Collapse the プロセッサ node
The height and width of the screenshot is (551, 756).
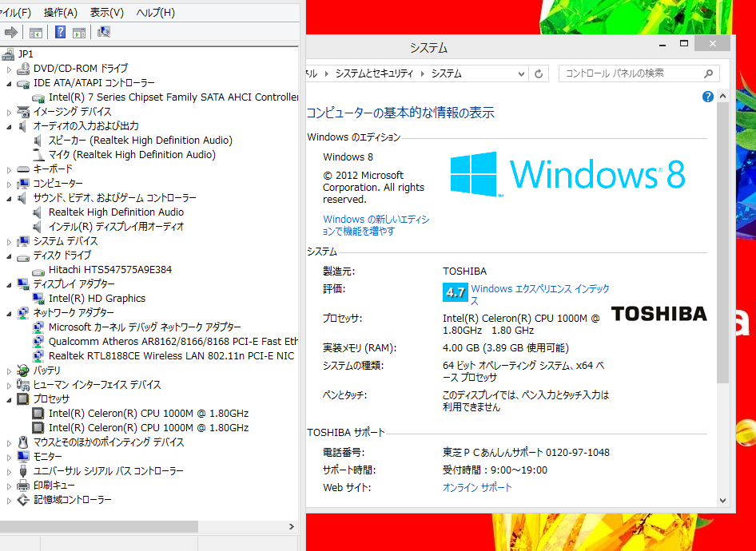(x=9, y=400)
